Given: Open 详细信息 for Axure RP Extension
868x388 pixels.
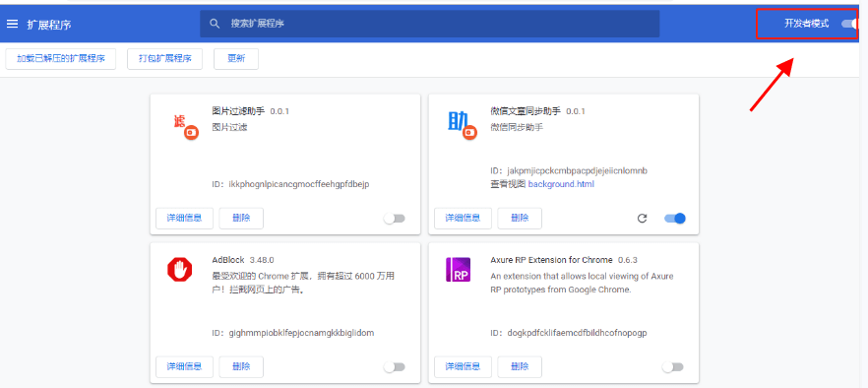Looking at the screenshot, I should click(x=463, y=367).
